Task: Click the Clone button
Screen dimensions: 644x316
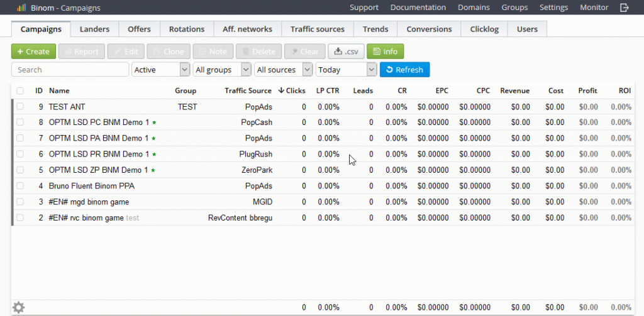Action: coord(169,52)
